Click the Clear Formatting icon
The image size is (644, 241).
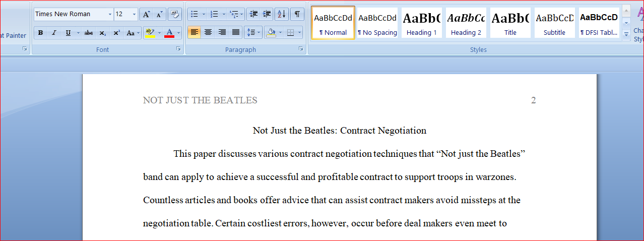click(174, 14)
